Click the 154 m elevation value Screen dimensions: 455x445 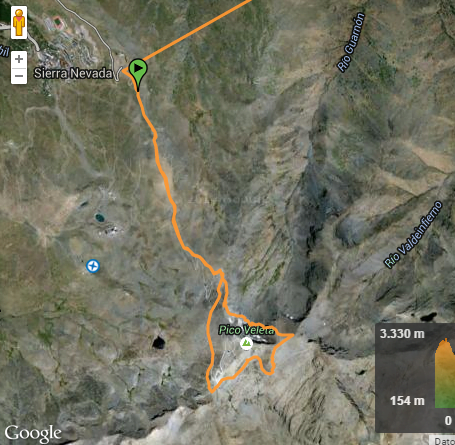[x=407, y=400]
